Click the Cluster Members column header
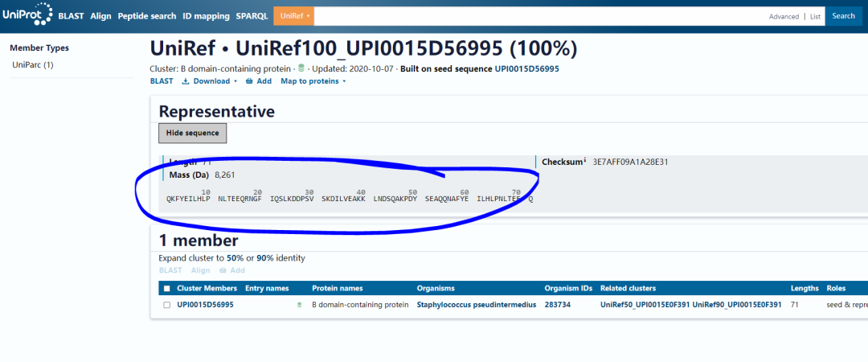 (x=207, y=288)
